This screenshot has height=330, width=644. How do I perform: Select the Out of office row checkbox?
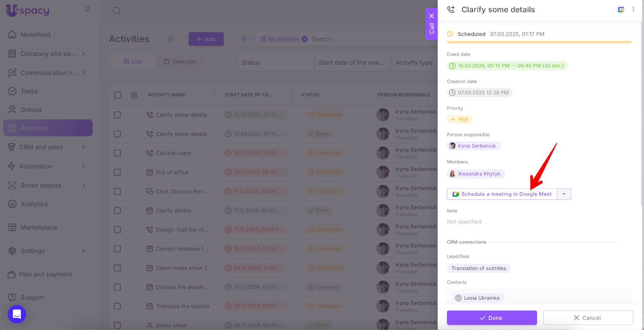pyautogui.click(x=118, y=172)
